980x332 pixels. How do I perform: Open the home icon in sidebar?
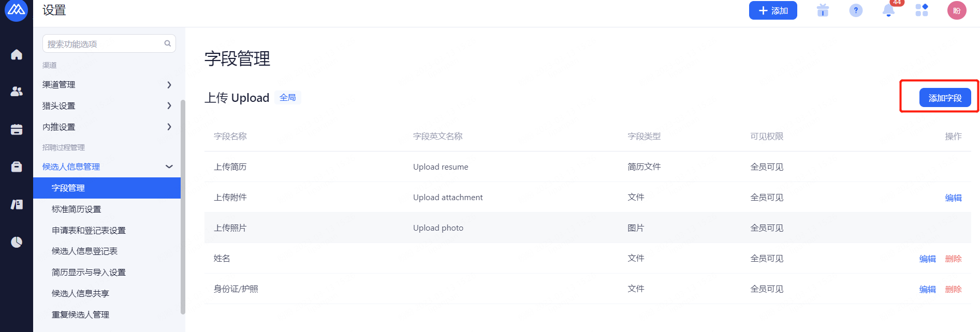[17, 54]
